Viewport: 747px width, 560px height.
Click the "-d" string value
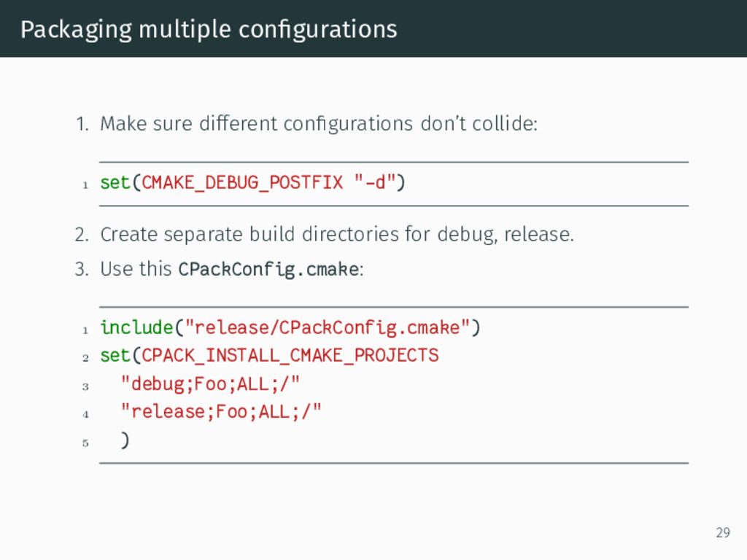tap(375, 182)
